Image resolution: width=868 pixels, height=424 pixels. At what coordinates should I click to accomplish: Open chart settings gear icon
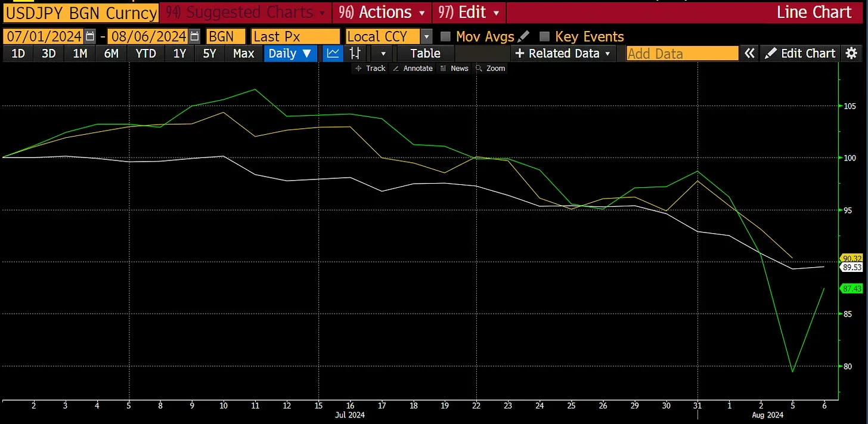point(851,53)
